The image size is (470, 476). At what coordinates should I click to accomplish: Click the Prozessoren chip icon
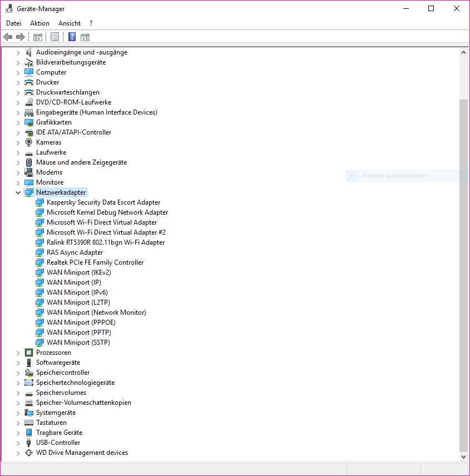(x=29, y=353)
